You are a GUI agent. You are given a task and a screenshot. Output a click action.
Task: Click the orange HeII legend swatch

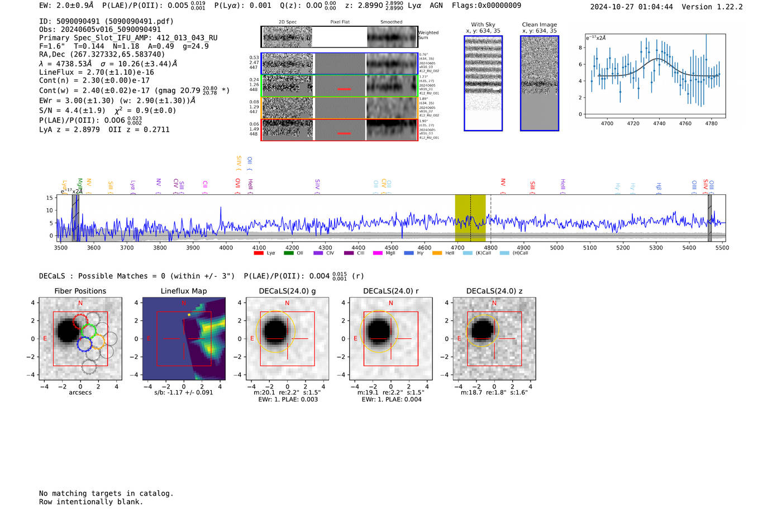(437, 253)
